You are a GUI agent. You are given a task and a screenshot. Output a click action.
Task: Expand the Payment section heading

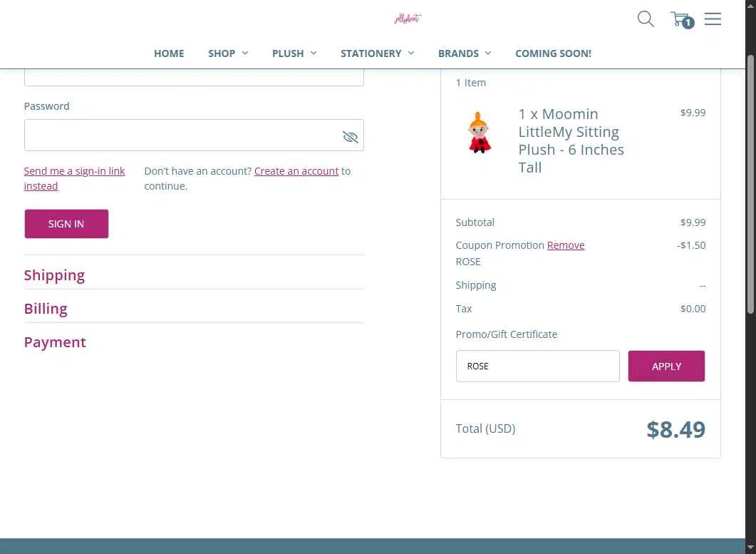[55, 342]
